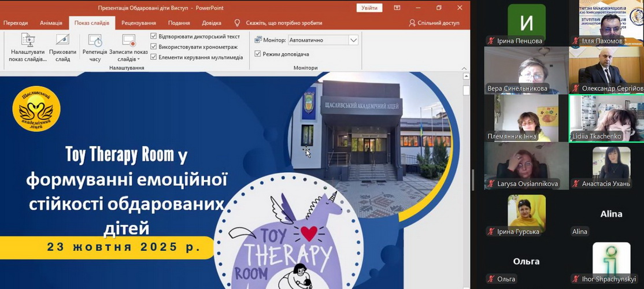This screenshot has height=289, width=644.
Task: Click the vertical scrollbar thumb beside the slide
Action: [466, 90]
